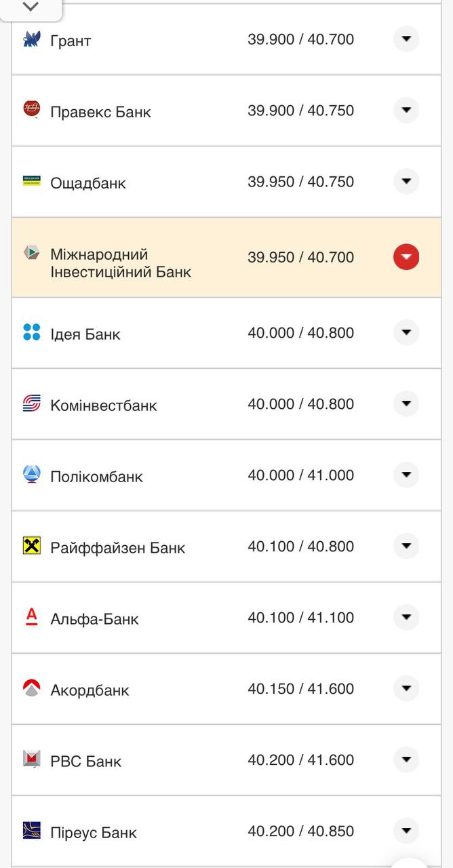Click the Піреус Банк logo icon
The height and width of the screenshot is (868, 453).
(x=31, y=831)
